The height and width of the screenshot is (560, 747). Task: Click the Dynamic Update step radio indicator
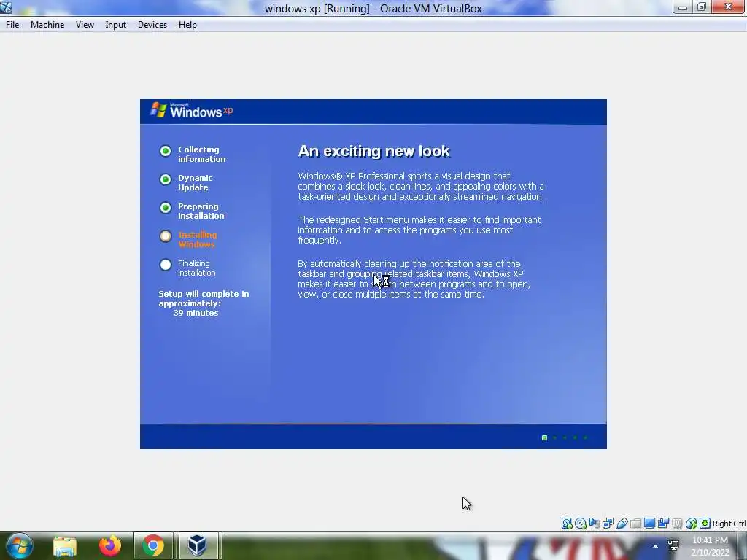coord(166,179)
